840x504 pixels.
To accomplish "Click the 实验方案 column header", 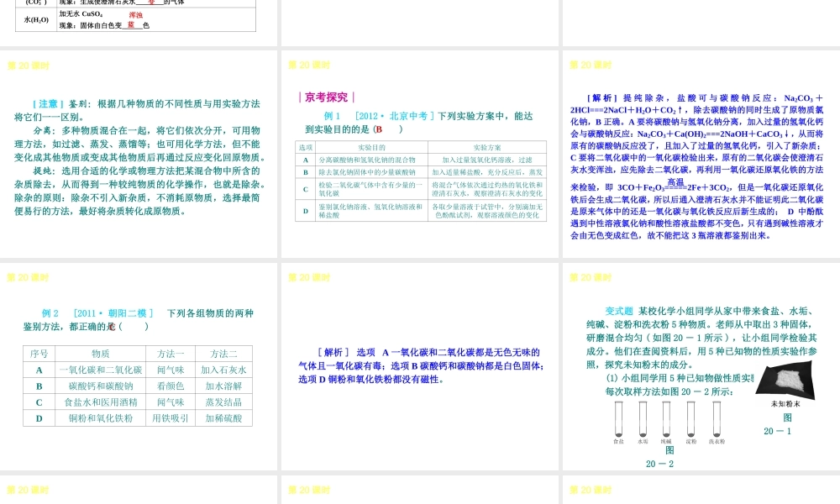I will 487,147.
